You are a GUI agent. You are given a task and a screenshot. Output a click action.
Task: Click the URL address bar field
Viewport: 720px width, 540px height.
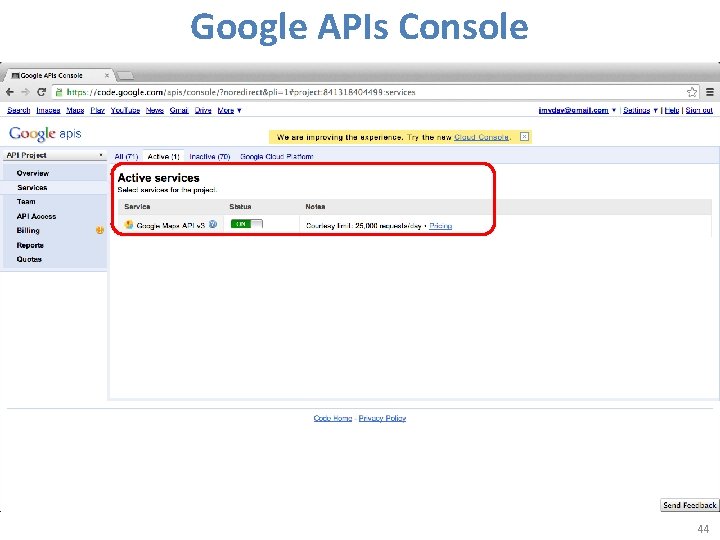click(376, 92)
